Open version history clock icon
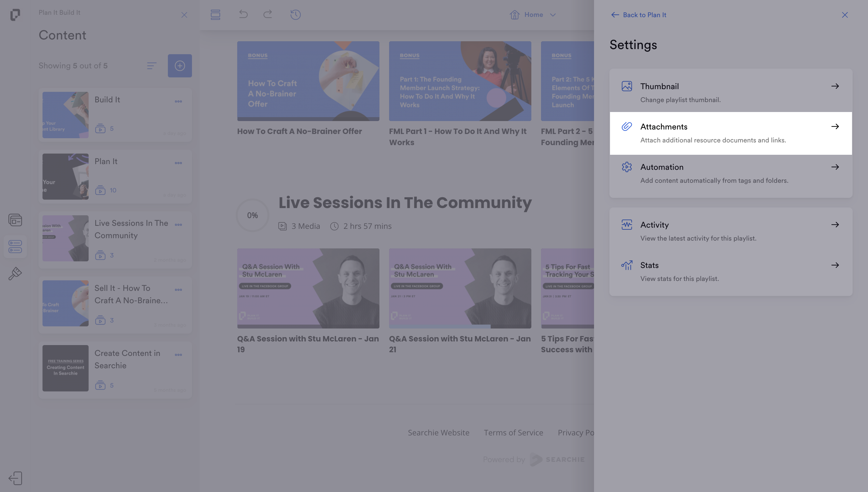The height and width of the screenshot is (492, 868). tap(296, 14)
